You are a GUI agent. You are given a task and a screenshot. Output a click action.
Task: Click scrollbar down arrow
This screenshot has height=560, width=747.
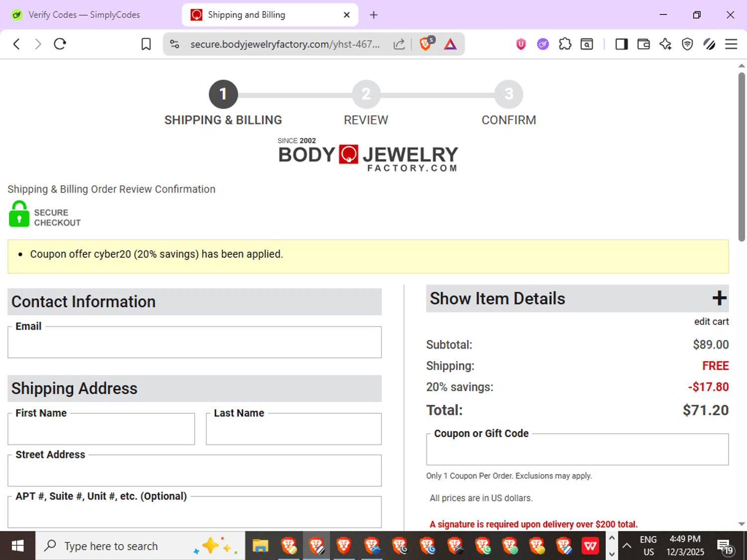point(742,524)
